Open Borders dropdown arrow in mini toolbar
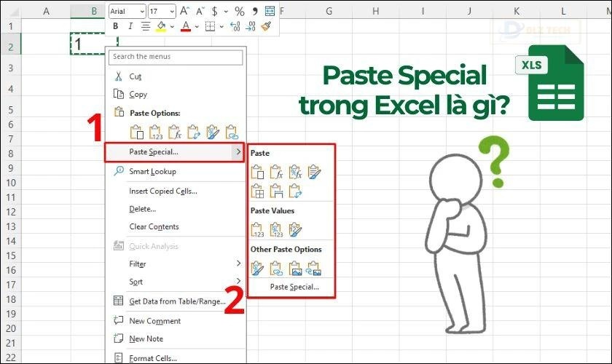The width and height of the screenshot is (612, 364). [221, 26]
